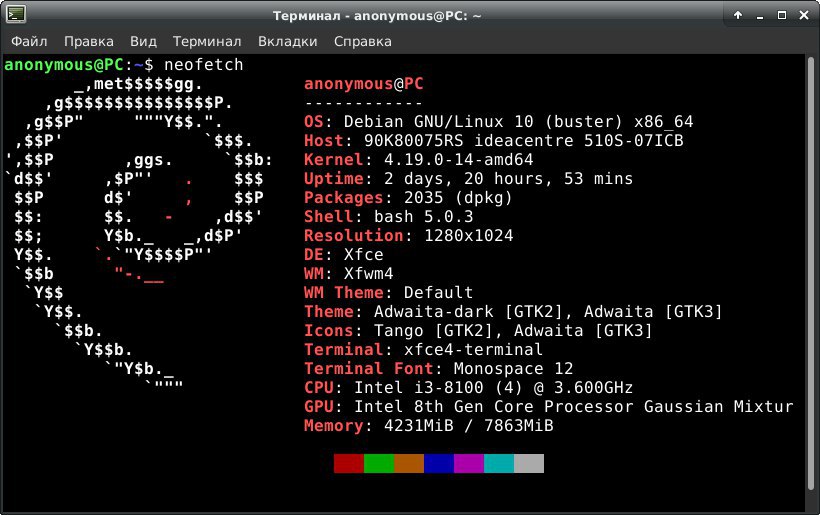Click the terminal window icon in title bar
Viewport: 820px width, 515px height.
pyautogui.click(x=16, y=14)
